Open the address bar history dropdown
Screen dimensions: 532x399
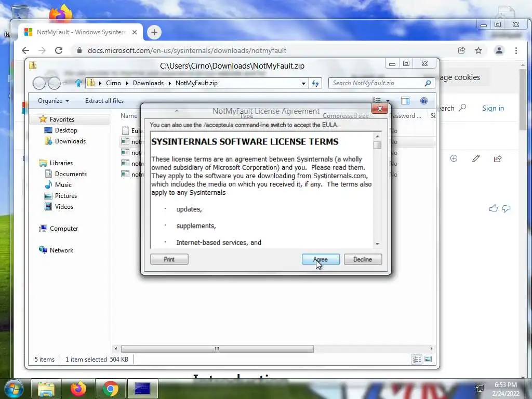click(x=303, y=83)
